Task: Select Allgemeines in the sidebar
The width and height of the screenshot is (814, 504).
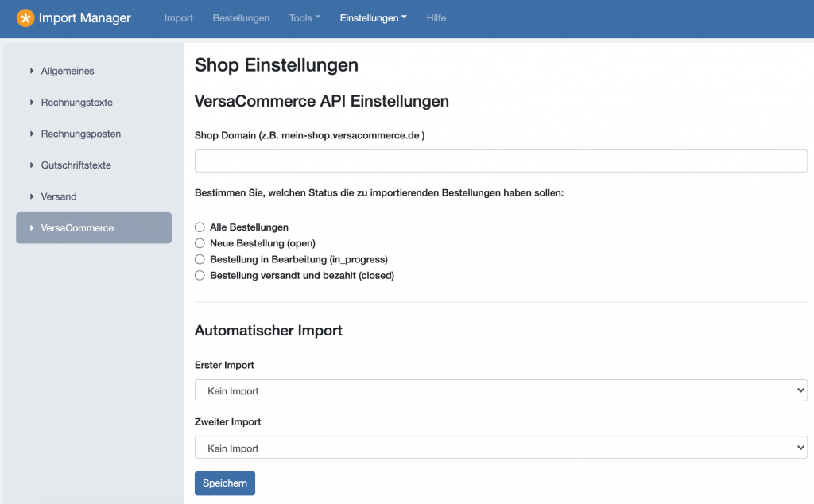Action: point(68,71)
